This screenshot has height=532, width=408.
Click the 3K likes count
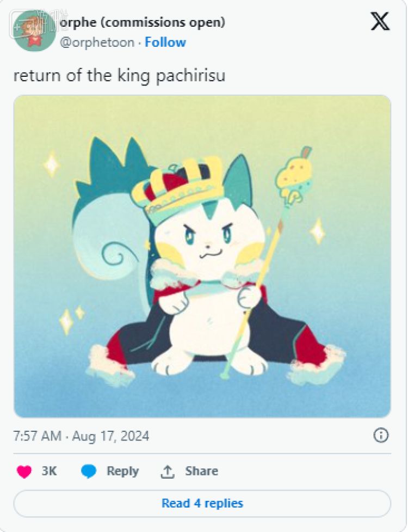pyautogui.click(x=50, y=472)
